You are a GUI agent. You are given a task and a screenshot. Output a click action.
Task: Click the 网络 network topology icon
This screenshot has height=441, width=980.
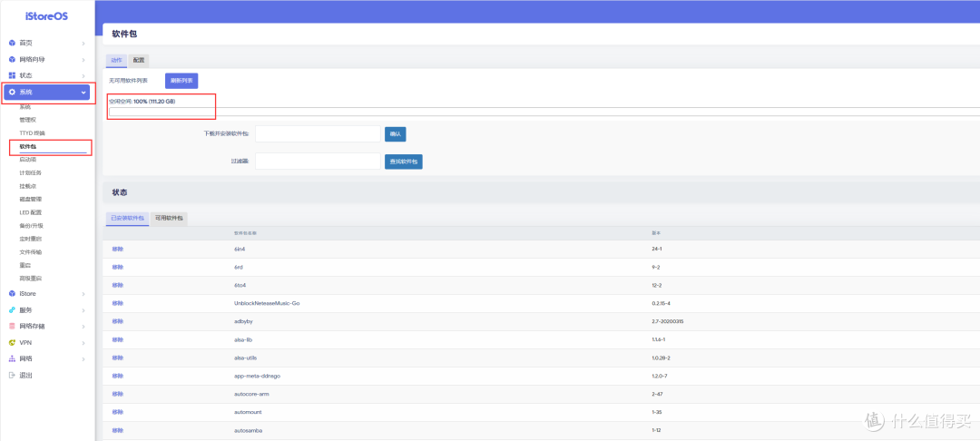[x=12, y=358]
